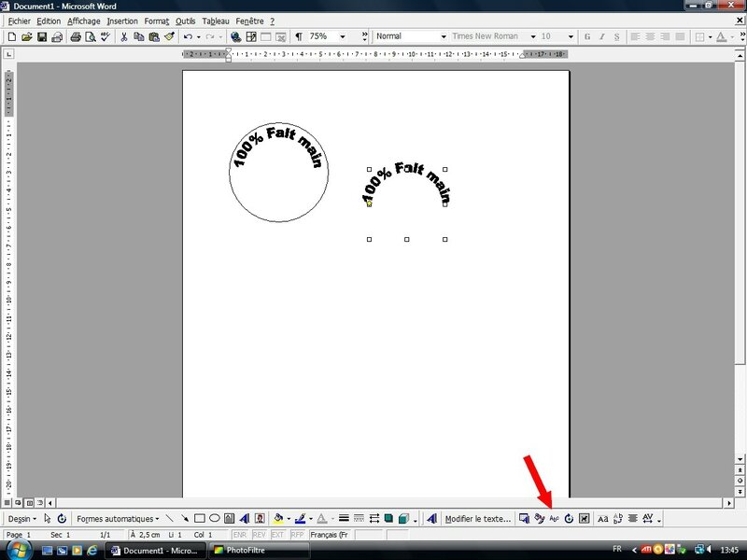
Task: Select the Rectangle drawing tool
Action: click(199, 519)
